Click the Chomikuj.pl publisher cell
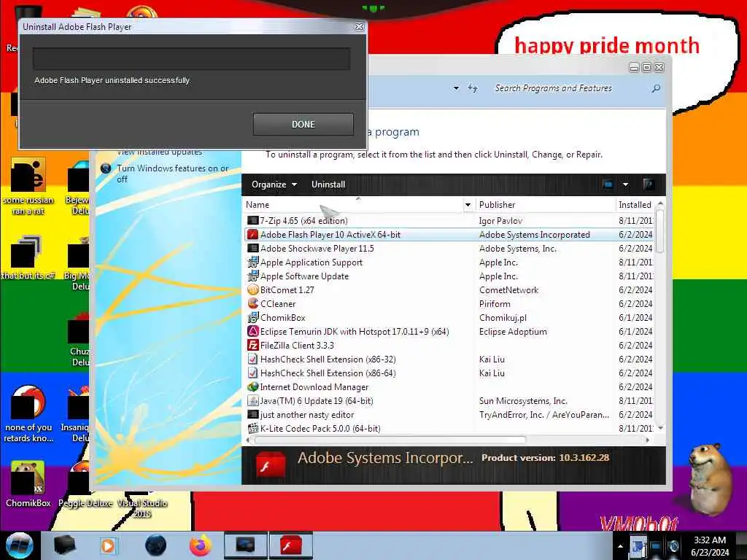The width and height of the screenshot is (747, 560). coord(503,317)
